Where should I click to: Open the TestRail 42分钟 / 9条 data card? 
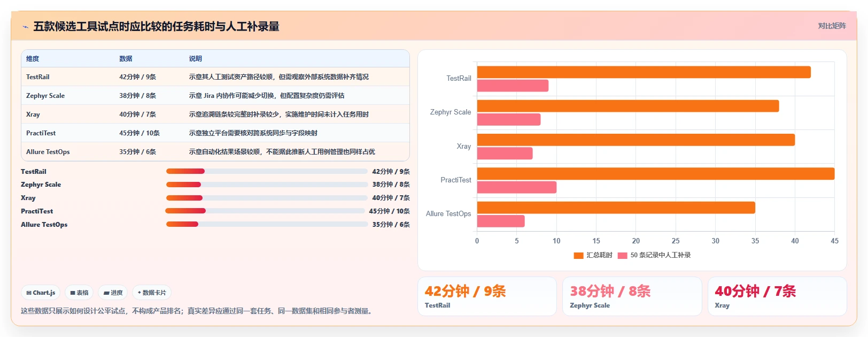coord(487,296)
